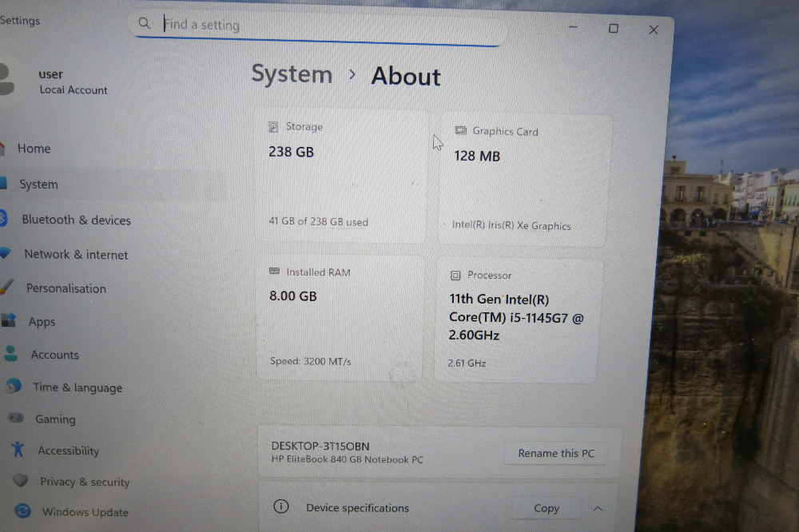Click '41 GB of 238 GB used' text
Image resolution: width=799 pixels, height=532 pixels.
[x=319, y=222]
